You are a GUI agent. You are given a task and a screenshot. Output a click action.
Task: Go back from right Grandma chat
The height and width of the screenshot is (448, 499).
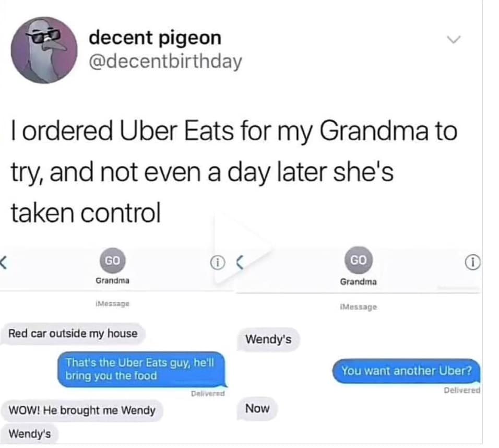[x=240, y=262]
